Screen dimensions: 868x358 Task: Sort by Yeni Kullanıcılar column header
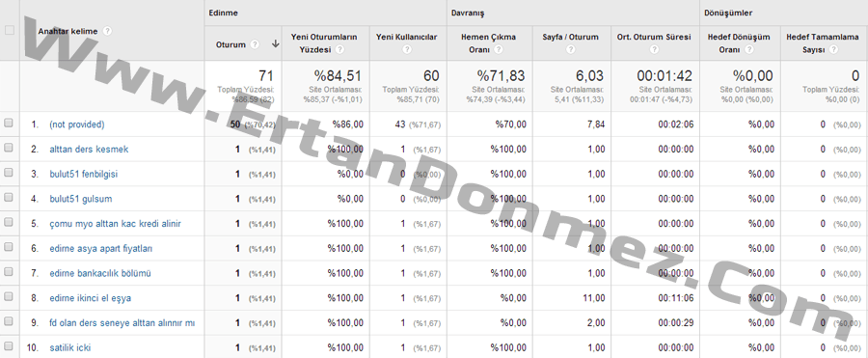(x=406, y=37)
